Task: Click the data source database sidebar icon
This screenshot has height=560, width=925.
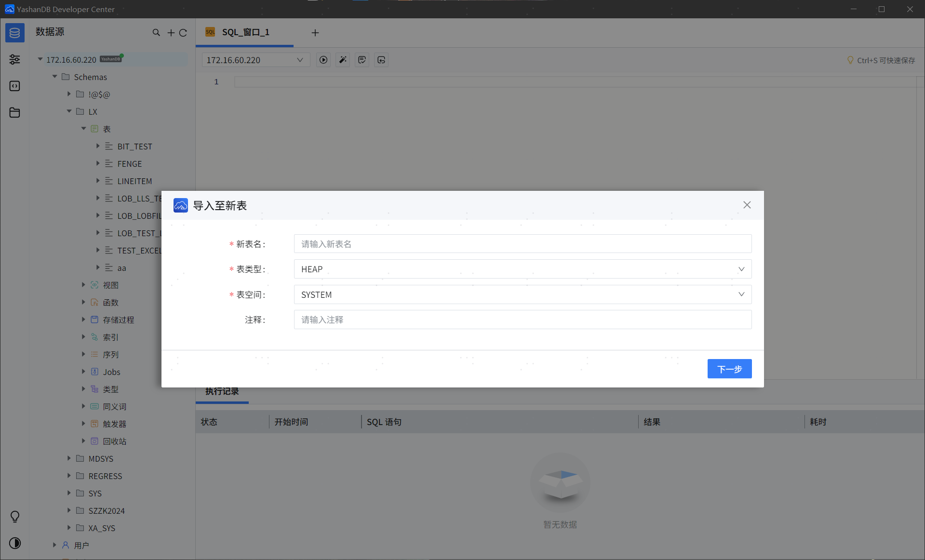Action: (x=15, y=33)
